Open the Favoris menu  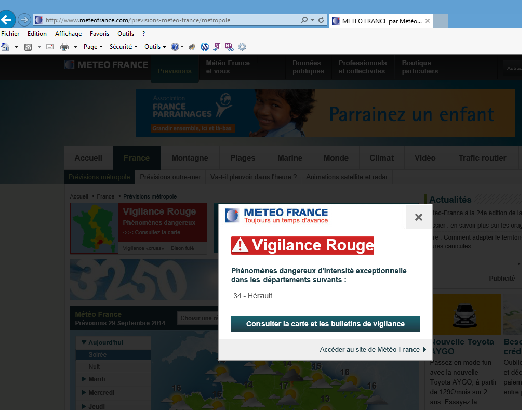pos(99,34)
